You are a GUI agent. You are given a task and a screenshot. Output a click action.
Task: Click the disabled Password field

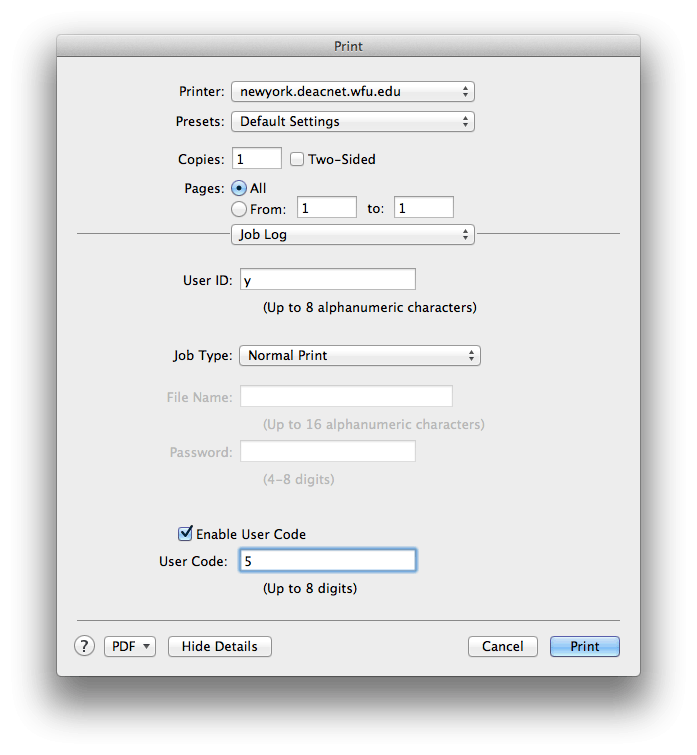point(328,451)
